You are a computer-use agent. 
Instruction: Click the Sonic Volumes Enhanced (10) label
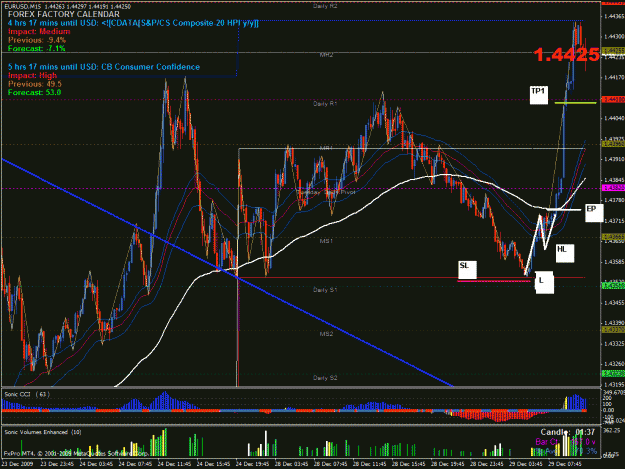pos(43,432)
